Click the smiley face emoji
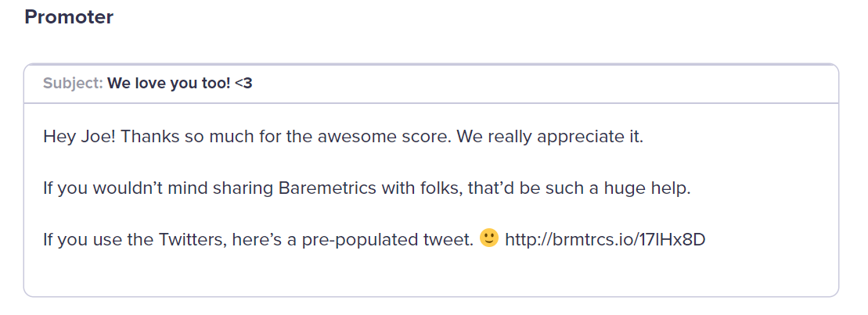Image resolution: width=868 pixels, height=315 pixels. coord(489,238)
